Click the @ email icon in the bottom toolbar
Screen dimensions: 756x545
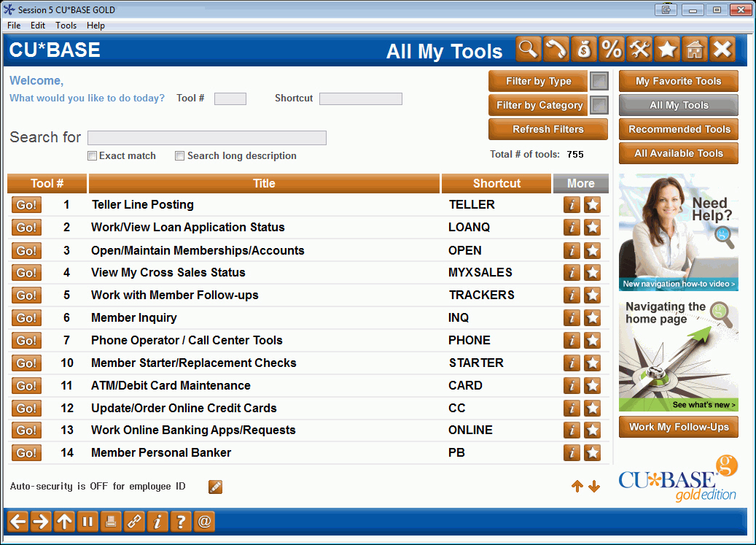click(x=204, y=521)
